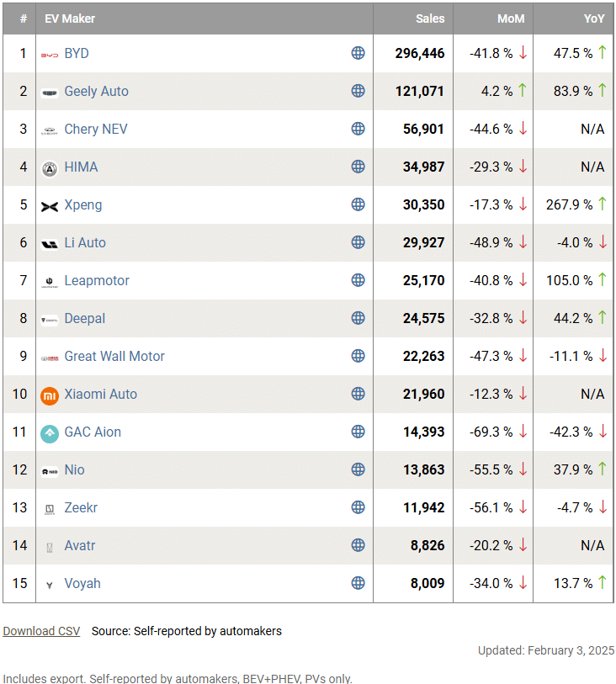Open the Chery NEV maker link
The image size is (616, 684).
(x=96, y=129)
